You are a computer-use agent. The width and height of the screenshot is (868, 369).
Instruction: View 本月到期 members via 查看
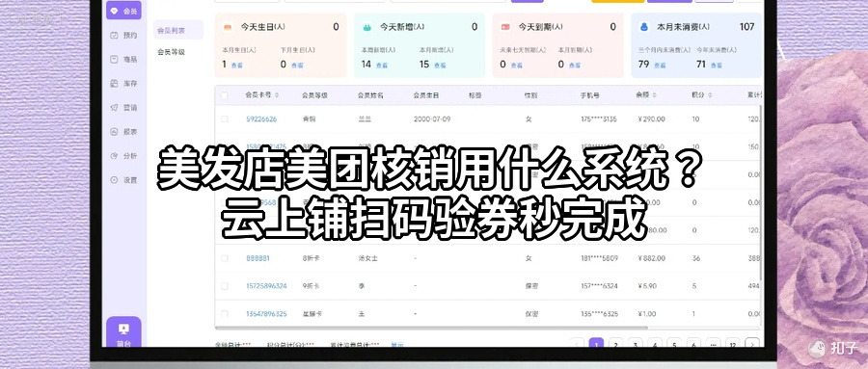(574, 66)
